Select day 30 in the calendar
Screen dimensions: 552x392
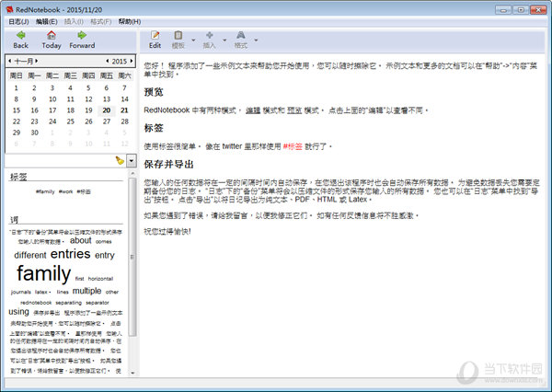click(35, 133)
